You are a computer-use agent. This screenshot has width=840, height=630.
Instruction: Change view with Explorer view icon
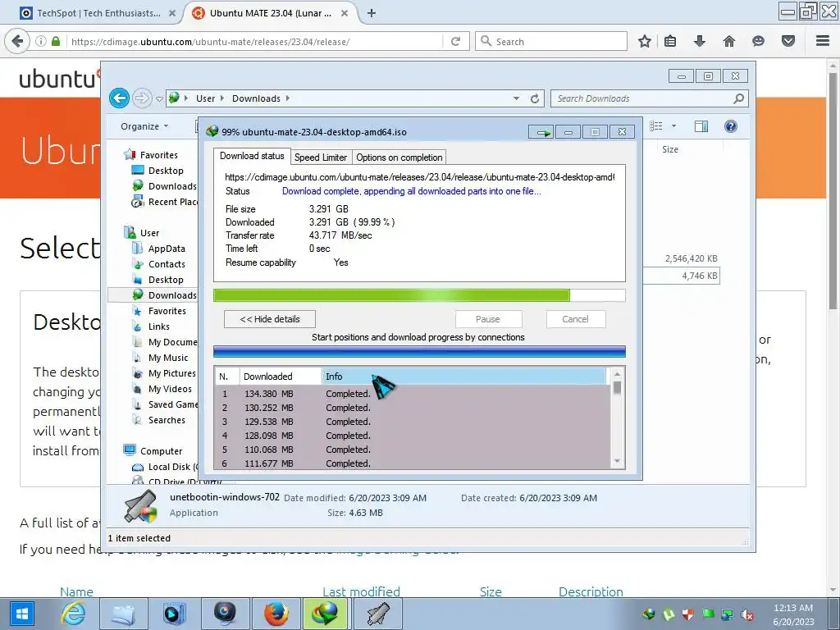pyautogui.click(x=656, y=126)
